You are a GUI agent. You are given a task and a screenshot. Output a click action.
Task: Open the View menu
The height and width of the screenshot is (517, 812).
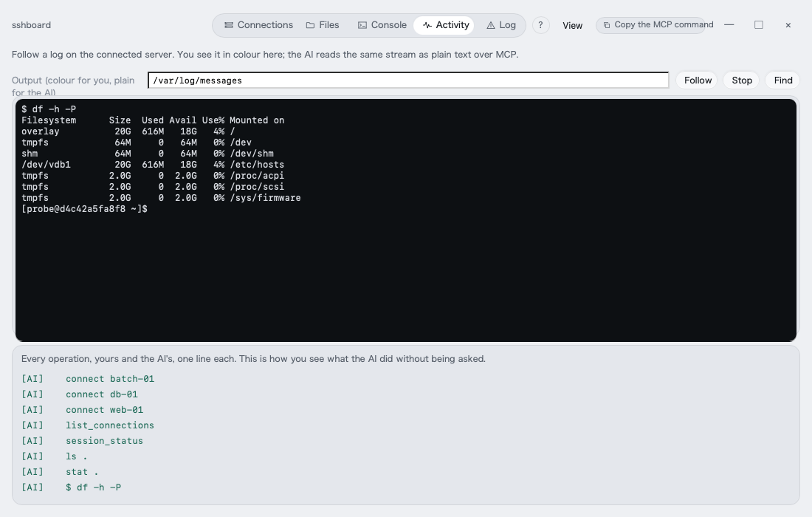572,25
